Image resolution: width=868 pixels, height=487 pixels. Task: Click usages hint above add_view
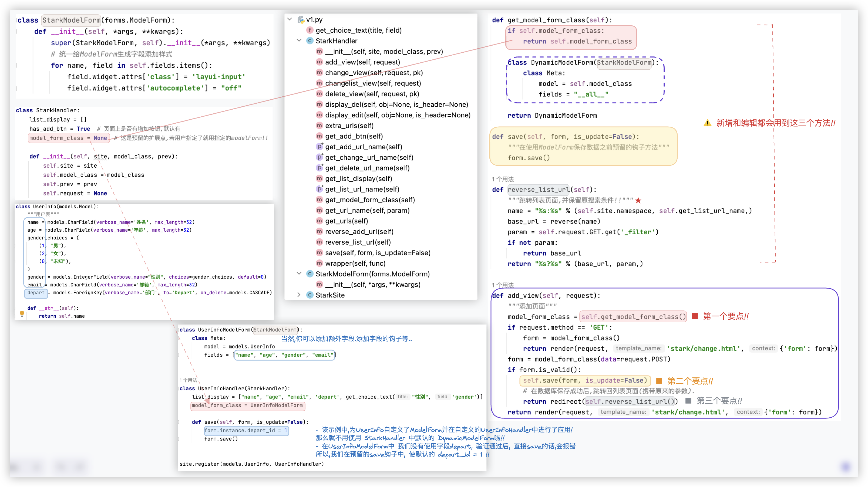[502, 285]
